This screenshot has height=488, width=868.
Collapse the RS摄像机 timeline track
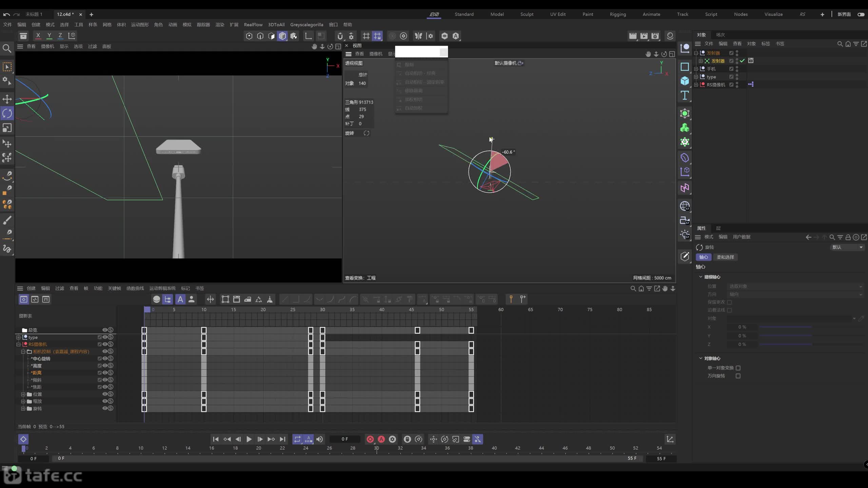tap(18, 344)
